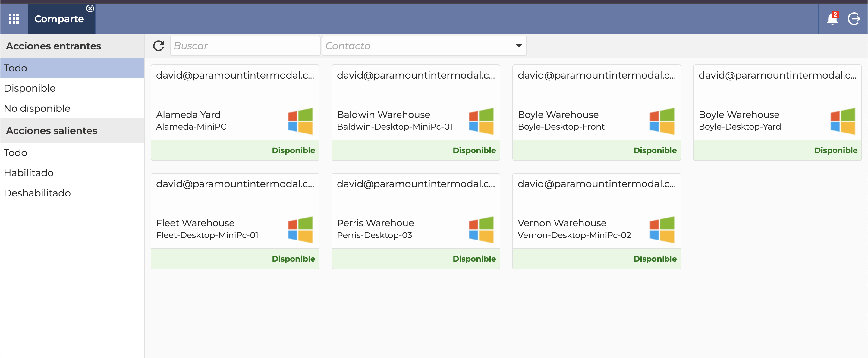The image size is (868, 358).
Task: Click Disponible status on Alameda Yard card
Action: (x=293, y=151)
